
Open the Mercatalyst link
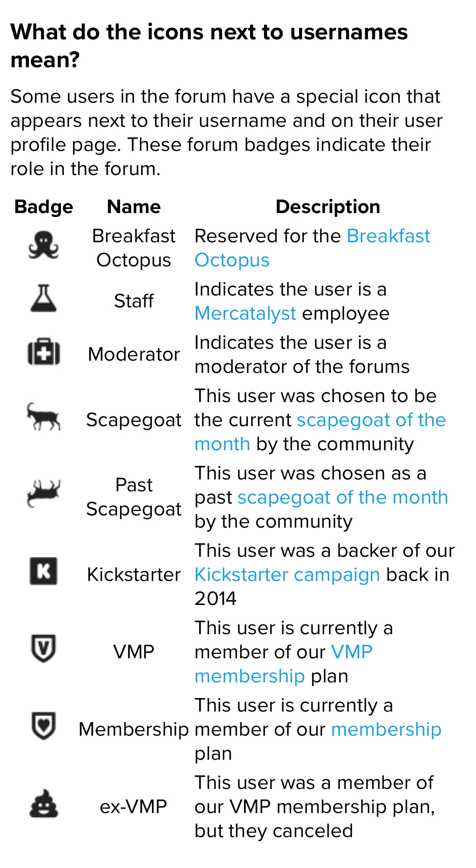point(245,314)
